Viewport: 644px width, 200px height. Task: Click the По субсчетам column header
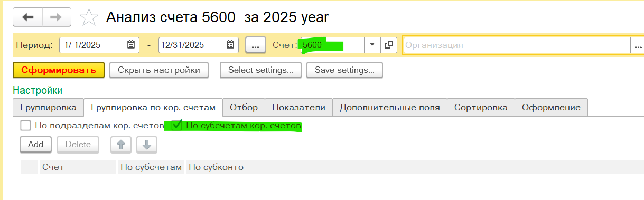pos(151,167)
